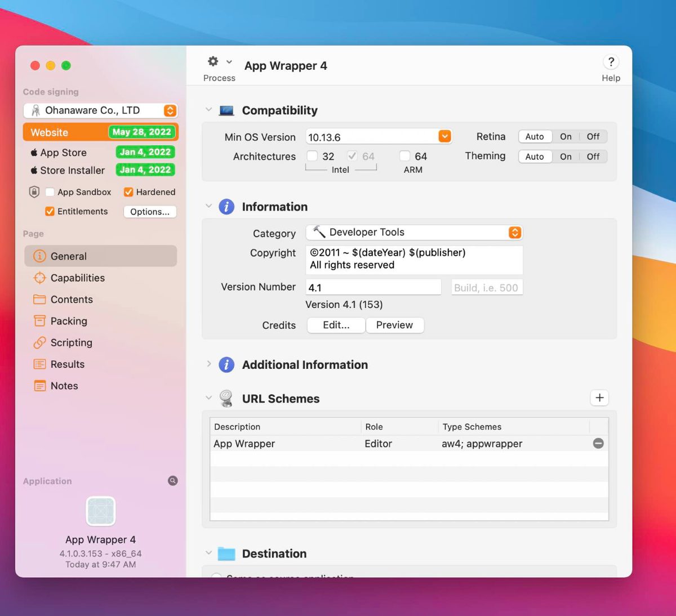Click the Description column header
The height and width of the screenshot is (616, 676).
tap(286, 427)
